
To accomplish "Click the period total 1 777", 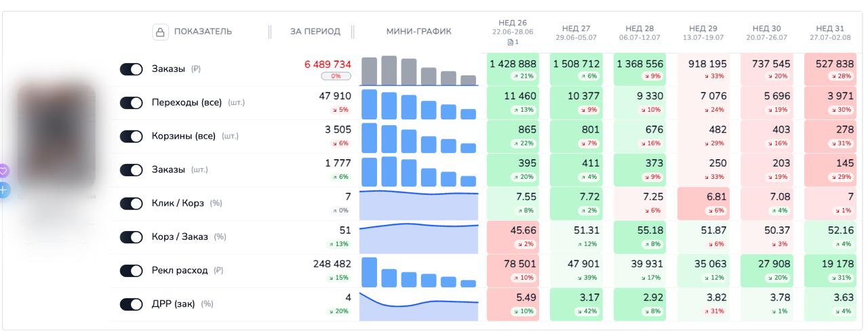I will [x=339, y=163].
